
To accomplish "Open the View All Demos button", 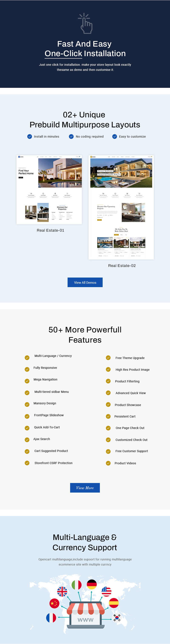I will pyautogui.click(x=85, y=282).
